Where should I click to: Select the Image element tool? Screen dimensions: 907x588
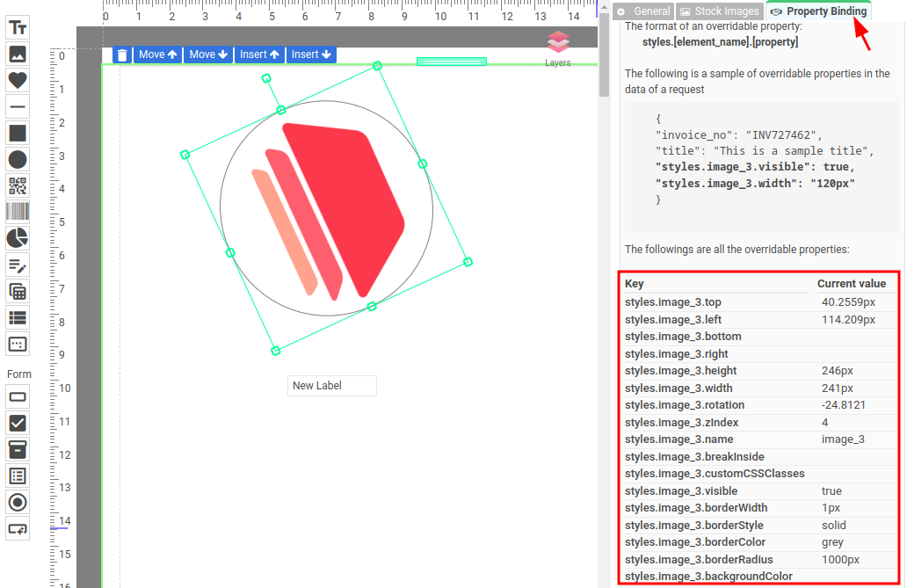[18, 54]
